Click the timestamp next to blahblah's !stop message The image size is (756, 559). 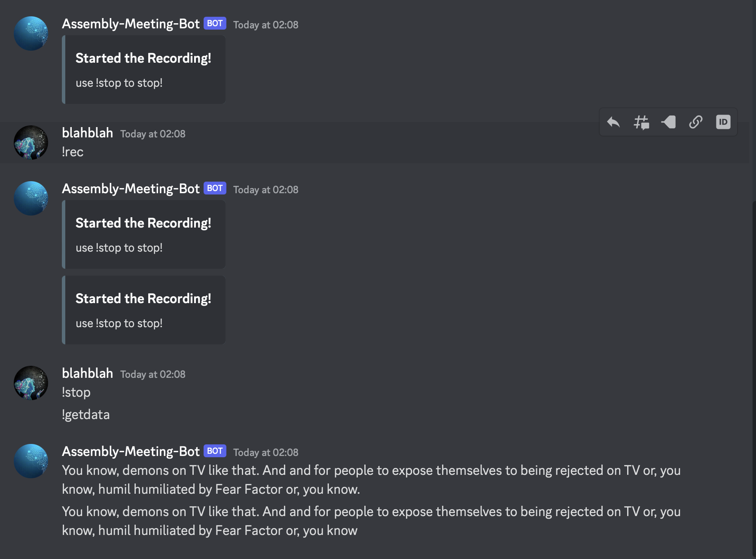(152, 374)
